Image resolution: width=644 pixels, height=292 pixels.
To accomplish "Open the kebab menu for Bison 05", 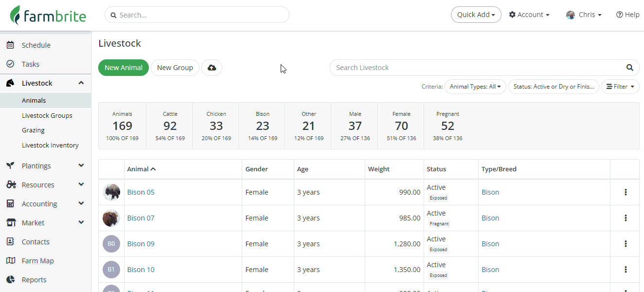I will (626, 192).
